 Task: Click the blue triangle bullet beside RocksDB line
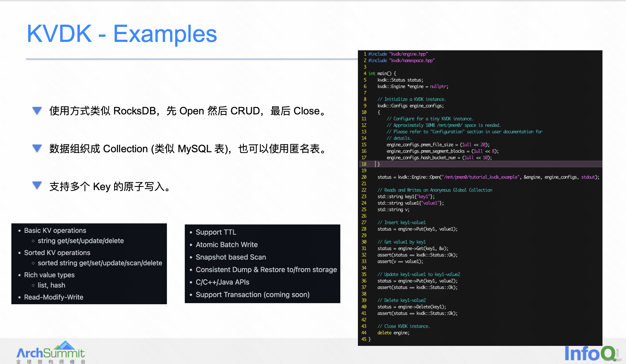tap(37, 110)
